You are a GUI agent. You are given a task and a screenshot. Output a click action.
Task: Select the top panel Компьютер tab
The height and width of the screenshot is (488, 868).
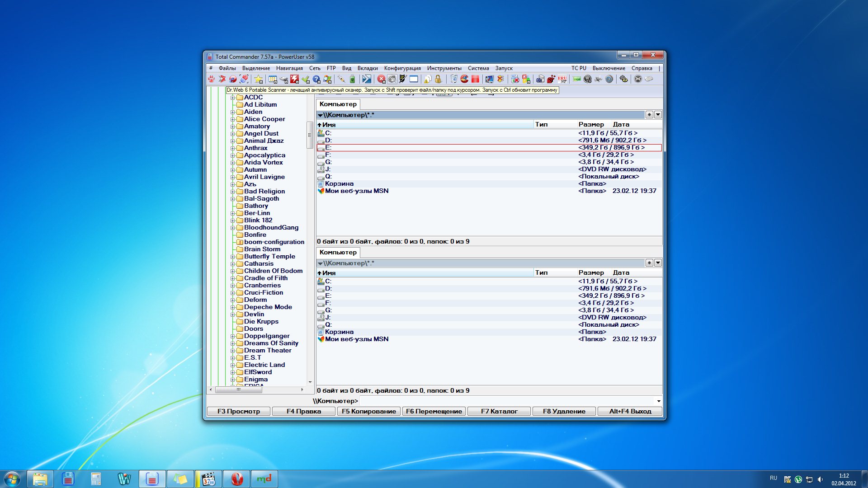pos(338,104)
